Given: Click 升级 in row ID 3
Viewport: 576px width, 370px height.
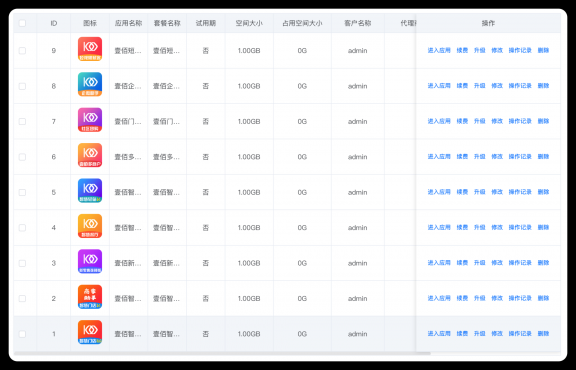Looking at the screenshot, I should pos(480,263).
